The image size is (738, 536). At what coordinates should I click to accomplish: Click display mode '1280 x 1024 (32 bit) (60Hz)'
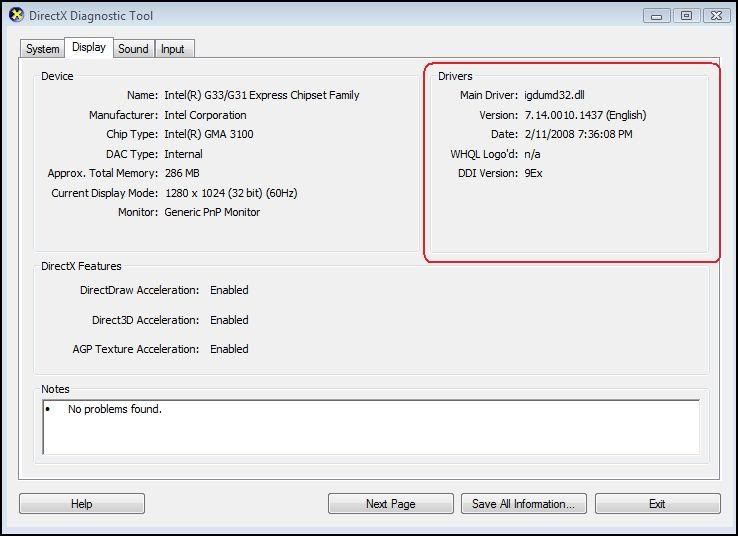point(231,193)
